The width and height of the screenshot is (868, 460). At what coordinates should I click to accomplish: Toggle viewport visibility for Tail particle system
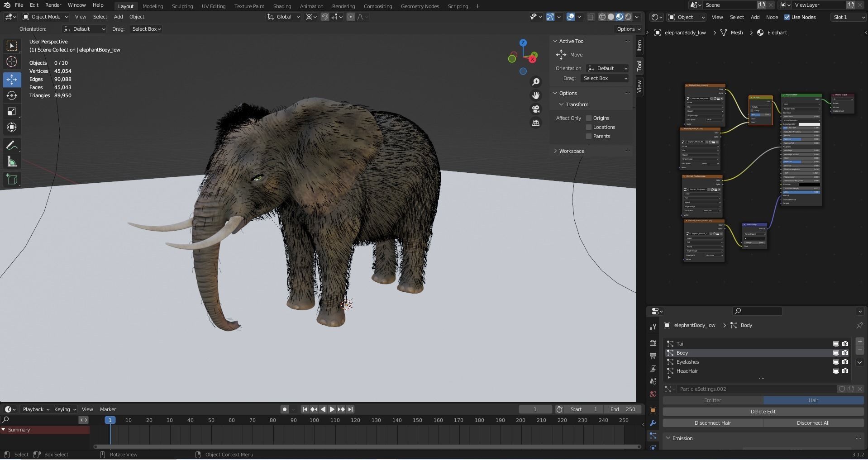(836, 344)
